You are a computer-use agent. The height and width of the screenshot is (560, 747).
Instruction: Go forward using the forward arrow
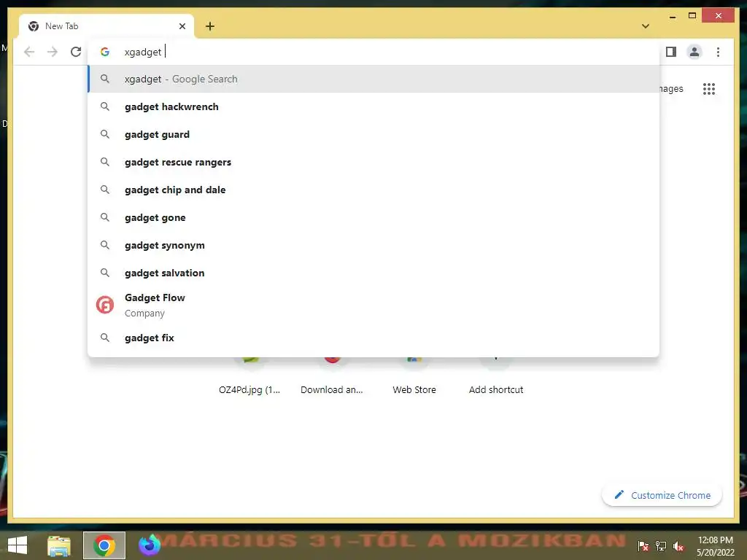[x=53, y=52]
